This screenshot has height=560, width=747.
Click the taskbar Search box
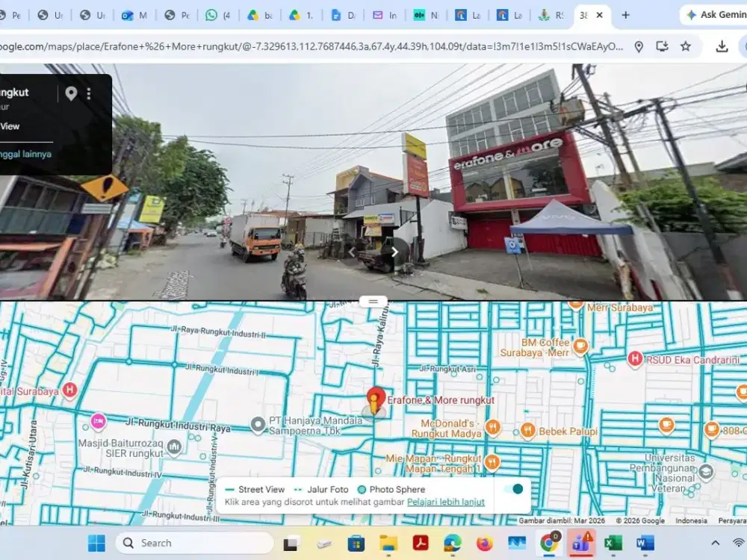pyautogui.click(x=195, y=543)
